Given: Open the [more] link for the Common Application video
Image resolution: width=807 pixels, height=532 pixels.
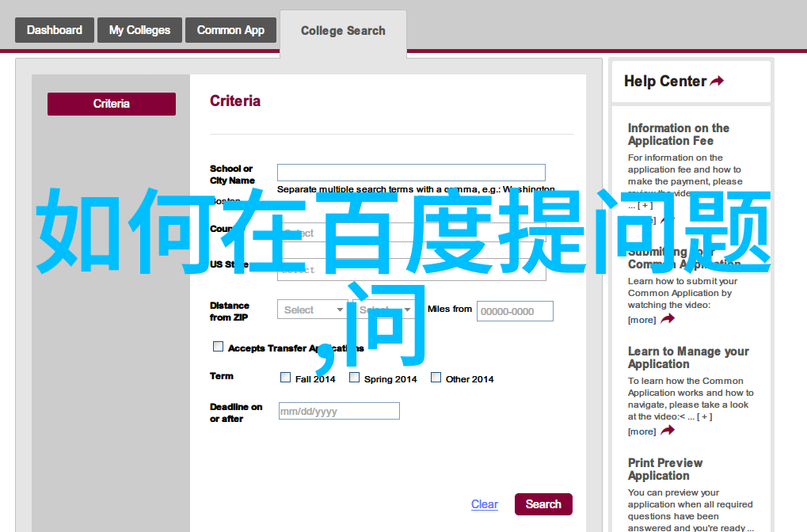Looking at the screenshot, I should pyautogui.click(x=641, y=320).
